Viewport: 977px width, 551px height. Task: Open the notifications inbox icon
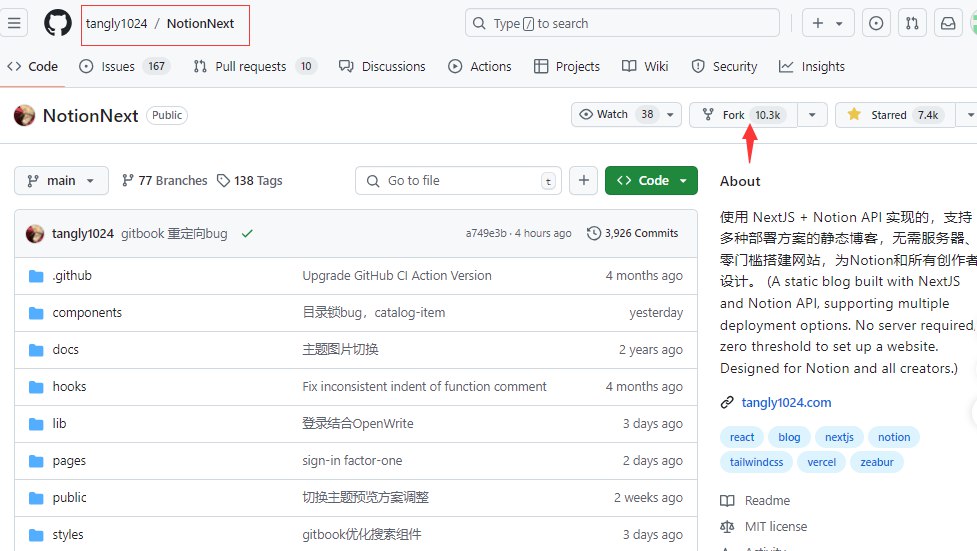948,24
